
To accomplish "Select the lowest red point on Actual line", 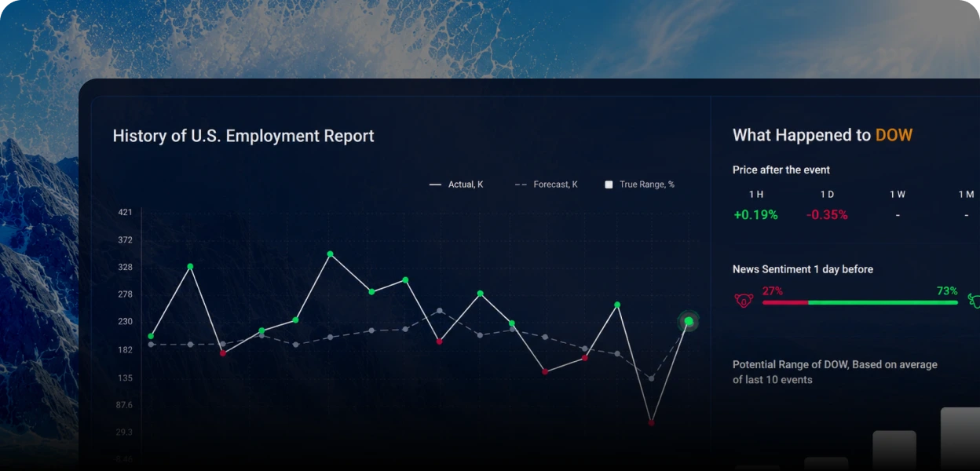I will click(x=651, y=422).
